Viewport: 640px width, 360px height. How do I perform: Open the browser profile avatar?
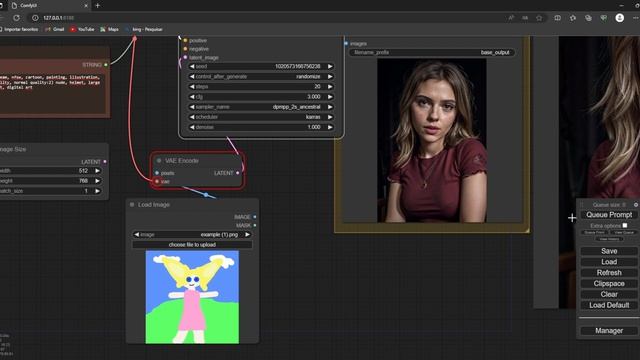tap(620, 18)
